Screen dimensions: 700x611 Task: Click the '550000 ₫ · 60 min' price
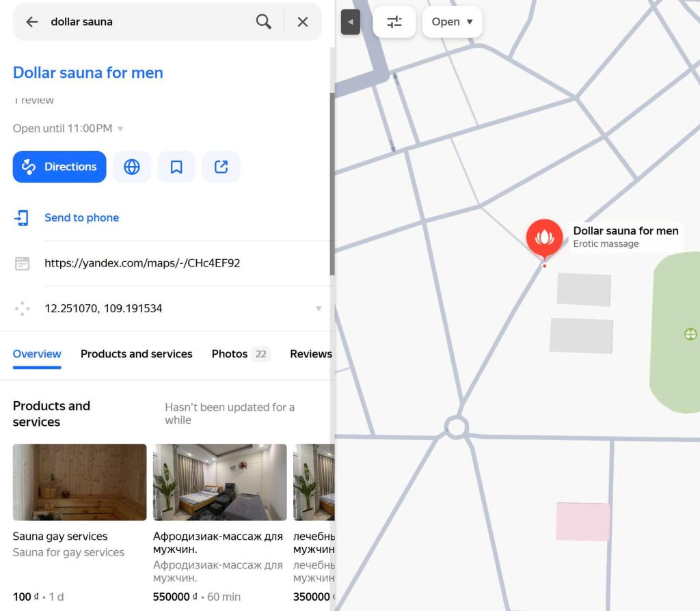click(197, 597)
